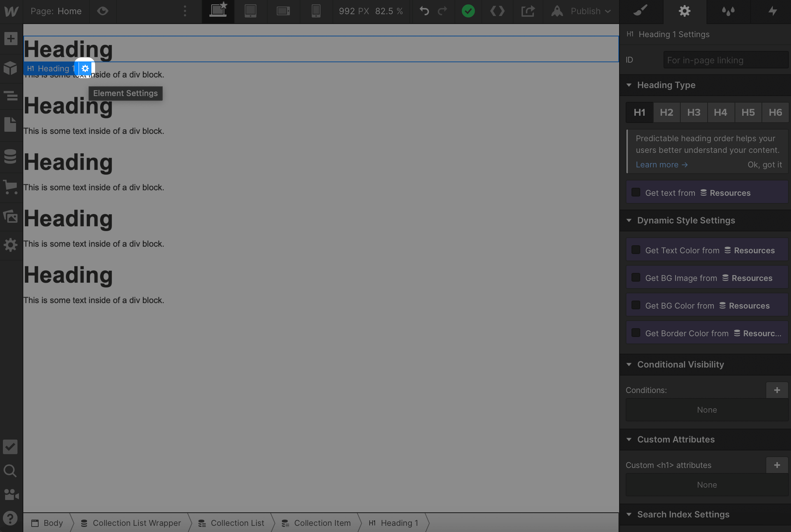Image resolution: width=791 pixels, height=532 pixels.
Task: Select Collection Item breadcrumb
Action: pos(316,523)
